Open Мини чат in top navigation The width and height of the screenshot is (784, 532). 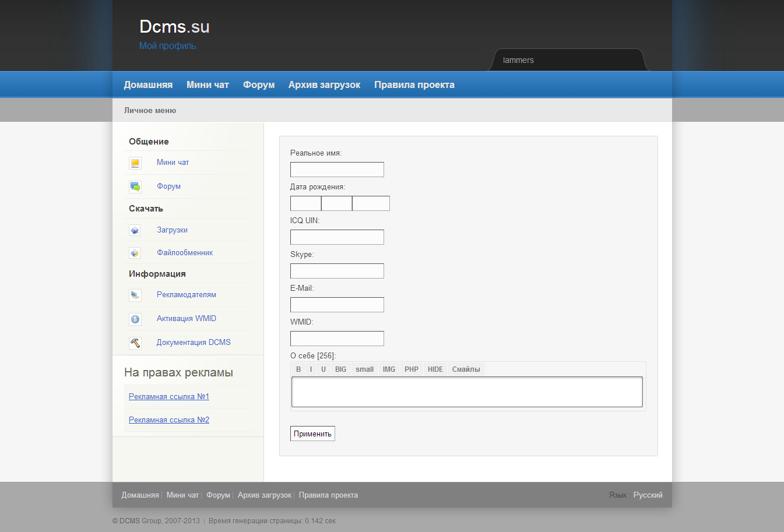pos(208,84)
